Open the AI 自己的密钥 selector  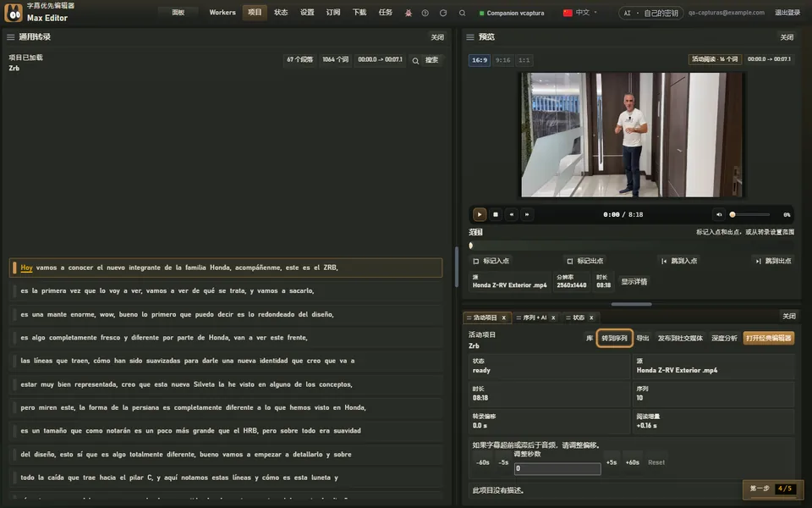point(651,13)
